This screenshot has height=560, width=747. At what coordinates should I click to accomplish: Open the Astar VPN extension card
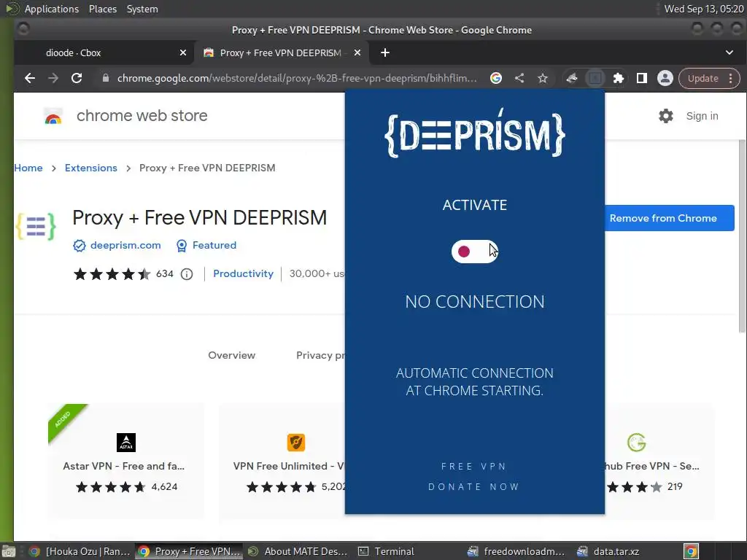tap(126, 462)
